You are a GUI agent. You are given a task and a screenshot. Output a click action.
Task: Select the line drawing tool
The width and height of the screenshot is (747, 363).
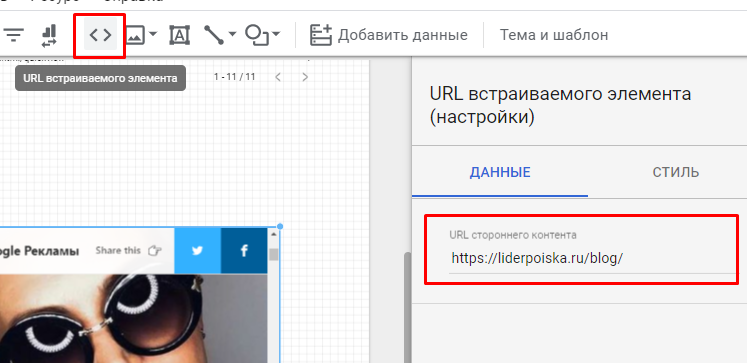214,35
